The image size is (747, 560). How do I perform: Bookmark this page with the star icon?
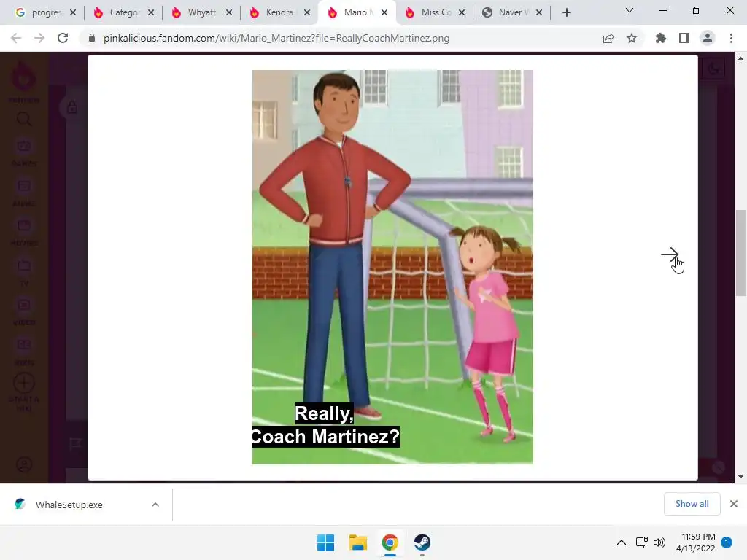632,38
